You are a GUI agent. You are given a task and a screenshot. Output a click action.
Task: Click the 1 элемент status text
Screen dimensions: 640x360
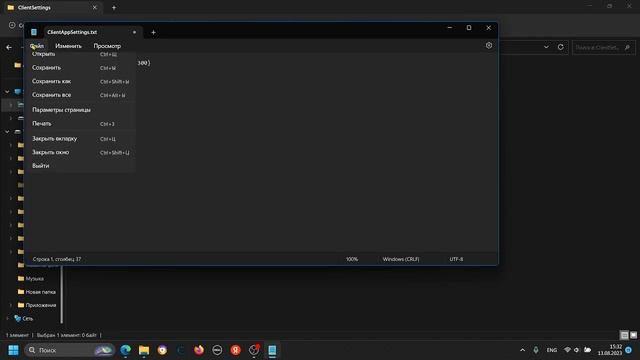(17, 335)
